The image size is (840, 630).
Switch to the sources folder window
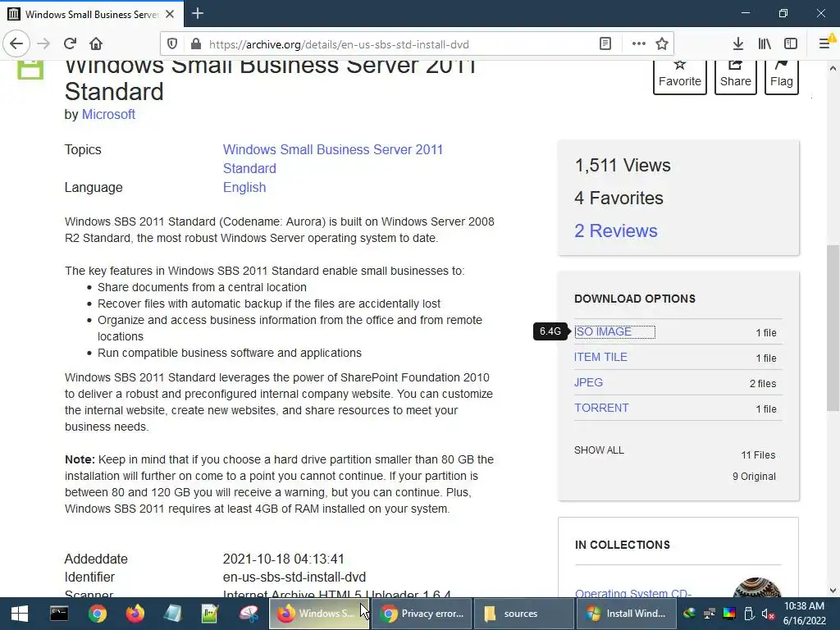(x=524, y=614)
